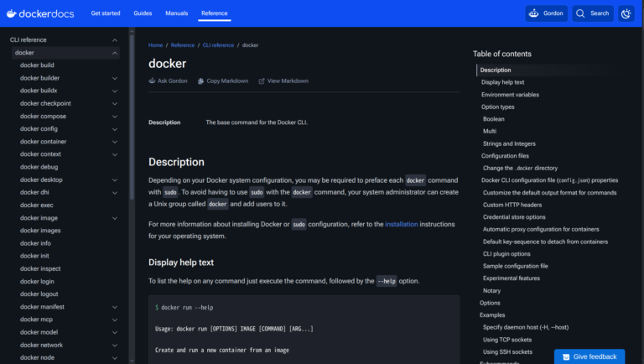This screenshot has width=644, height=364.
Task: Open Gordon AI assistant button
Action: point(546,13)
